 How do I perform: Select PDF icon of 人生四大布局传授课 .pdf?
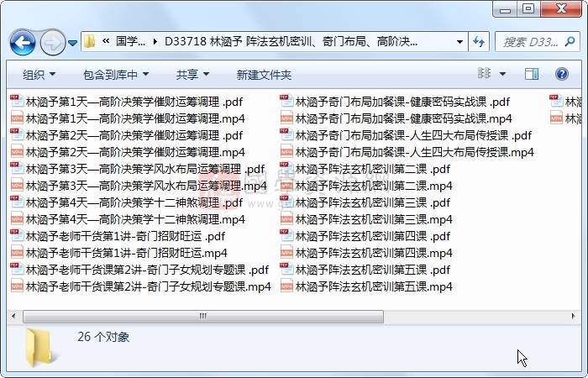click(286, 135)
